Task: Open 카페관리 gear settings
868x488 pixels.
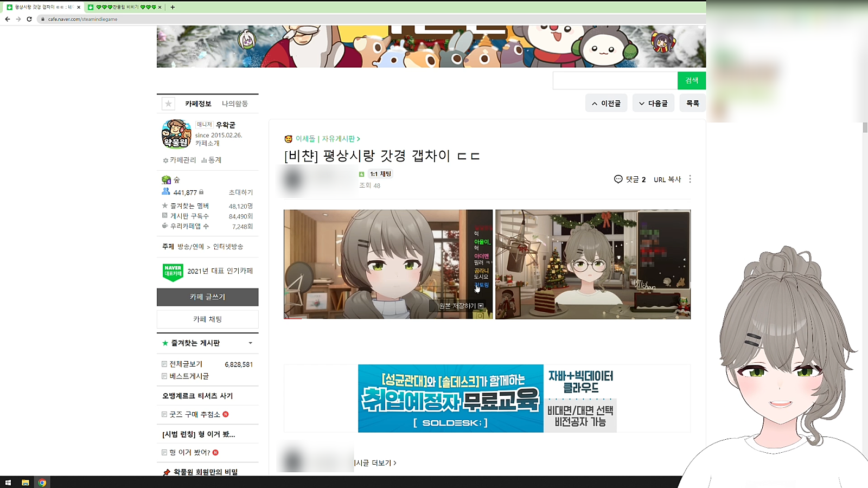Action: point(180,160)
